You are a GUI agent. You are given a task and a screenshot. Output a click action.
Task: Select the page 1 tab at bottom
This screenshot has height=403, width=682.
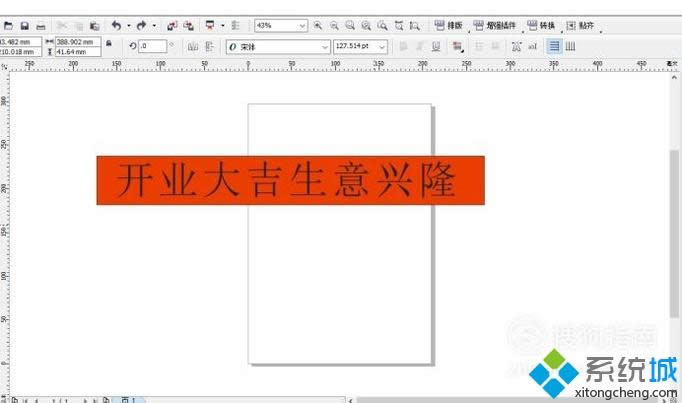point(129,400)
